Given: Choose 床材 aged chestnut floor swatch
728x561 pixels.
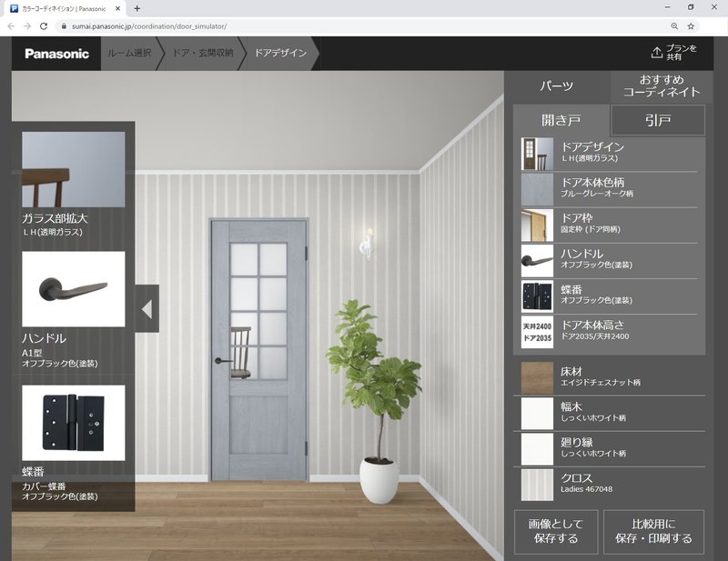Looking at the screenshot, I should (537, 377).
